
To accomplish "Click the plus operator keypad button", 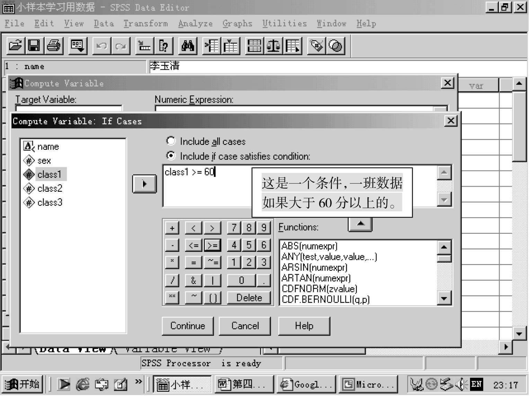I will pyautogui.click(x=172, y=228).
